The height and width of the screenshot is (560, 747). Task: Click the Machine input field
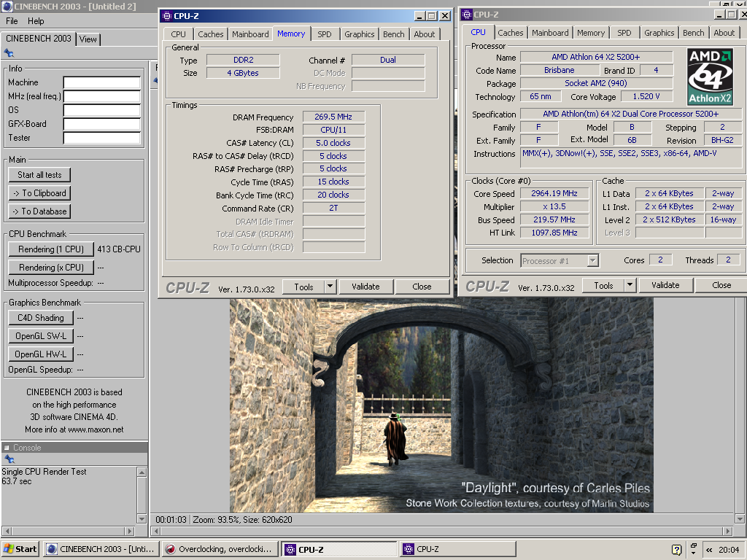(x=102, y=83)
